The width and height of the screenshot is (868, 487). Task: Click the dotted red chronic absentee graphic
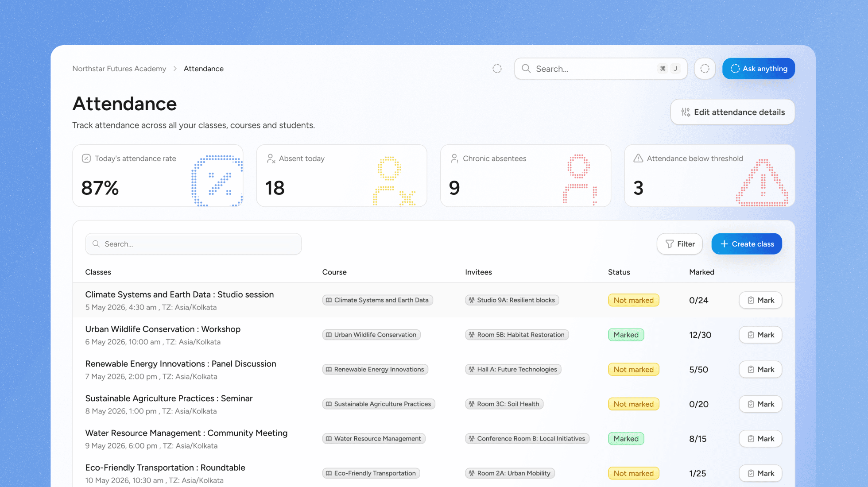(580, 179)
